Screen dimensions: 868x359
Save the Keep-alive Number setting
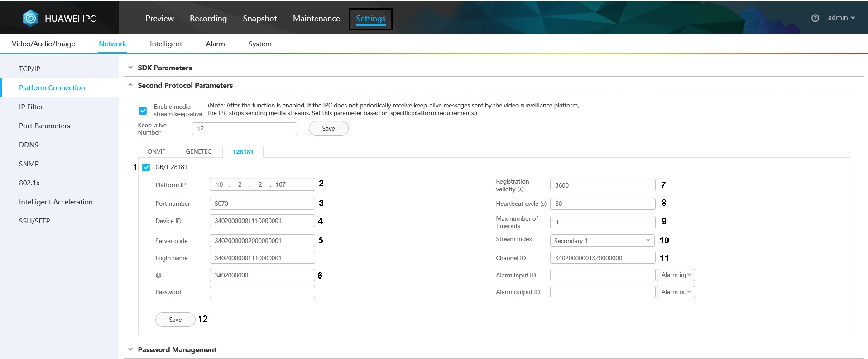[328, 128]
